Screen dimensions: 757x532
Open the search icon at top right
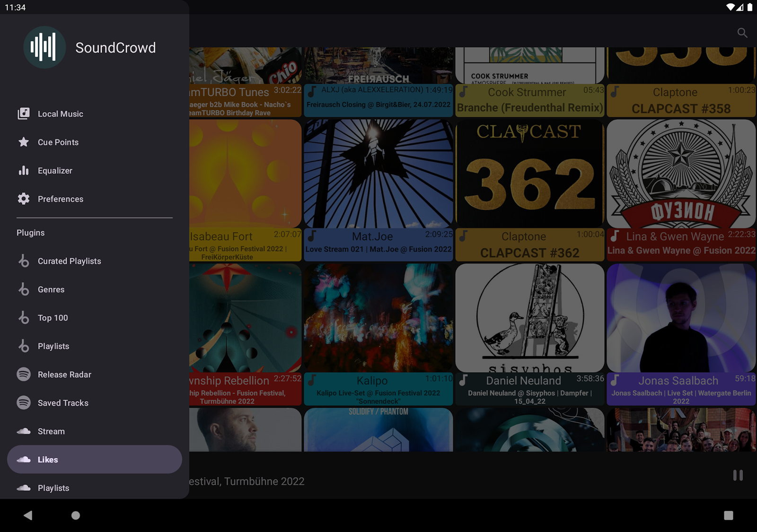(742, 33)
